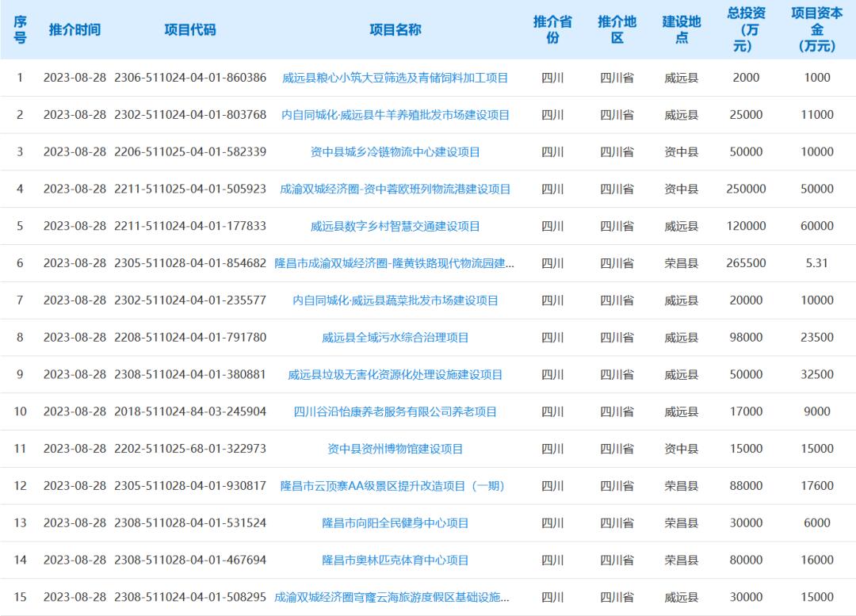Screen dimensions: 856x616
Task: View 威远县垃圾无害化资源化处理设施建设项目 details
Action: point(396,374)
